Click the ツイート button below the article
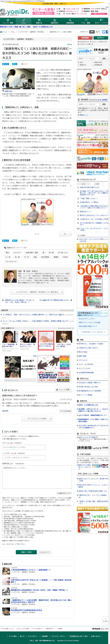Screen dimensions: 110x644 point(6,241)
